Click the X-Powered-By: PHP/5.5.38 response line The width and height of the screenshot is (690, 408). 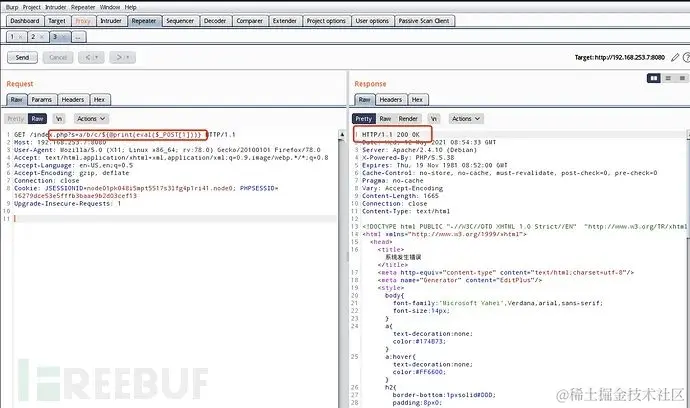point(408,158)
